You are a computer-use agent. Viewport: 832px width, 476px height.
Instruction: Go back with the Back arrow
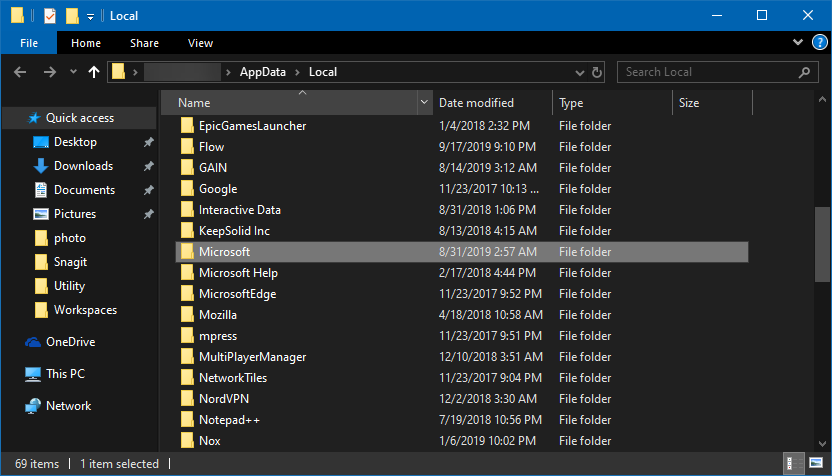coord(20,72)
